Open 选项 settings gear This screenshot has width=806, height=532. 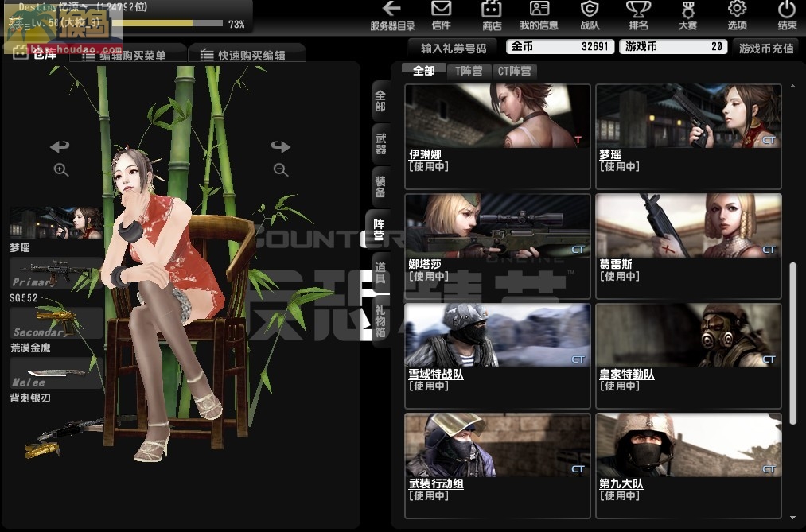737,16
